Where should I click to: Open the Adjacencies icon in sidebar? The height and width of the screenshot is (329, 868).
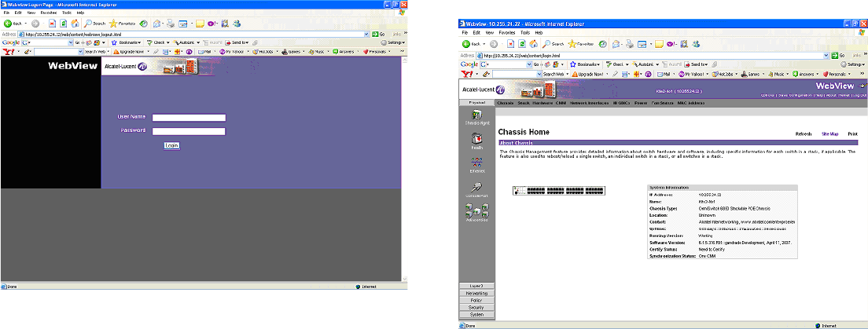point(477,211)
